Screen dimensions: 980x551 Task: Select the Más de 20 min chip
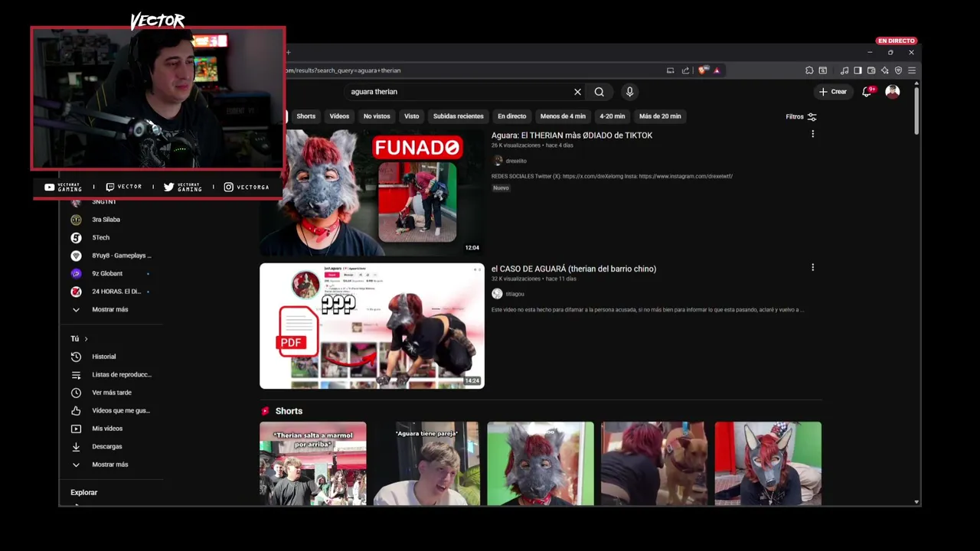pyautogui.click(x=660, y=116)
